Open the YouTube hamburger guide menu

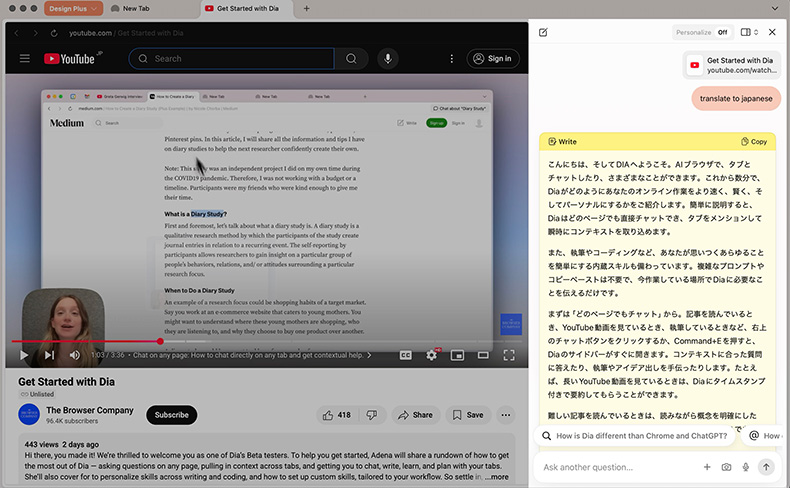pyautogui.click(x=25, y=58)
